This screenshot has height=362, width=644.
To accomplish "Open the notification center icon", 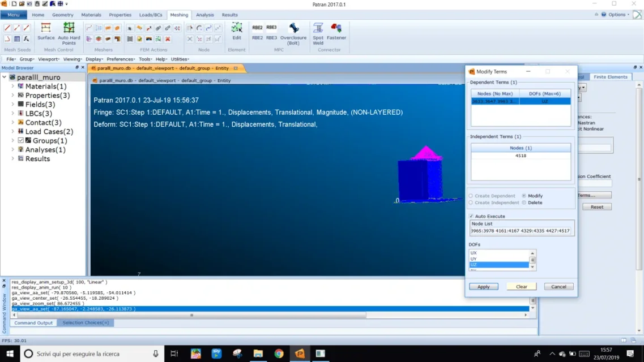I will (630, 354).
